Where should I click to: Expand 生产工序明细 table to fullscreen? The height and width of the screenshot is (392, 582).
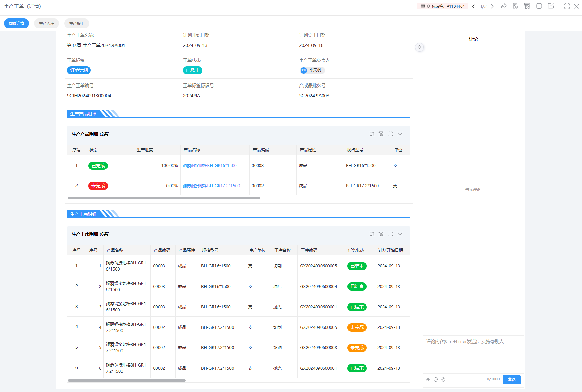click(x=391, y=234)
